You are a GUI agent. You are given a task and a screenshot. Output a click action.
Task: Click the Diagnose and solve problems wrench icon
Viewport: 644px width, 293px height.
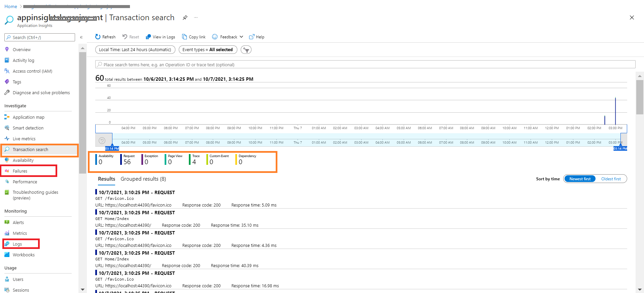[x=7, y=93]
